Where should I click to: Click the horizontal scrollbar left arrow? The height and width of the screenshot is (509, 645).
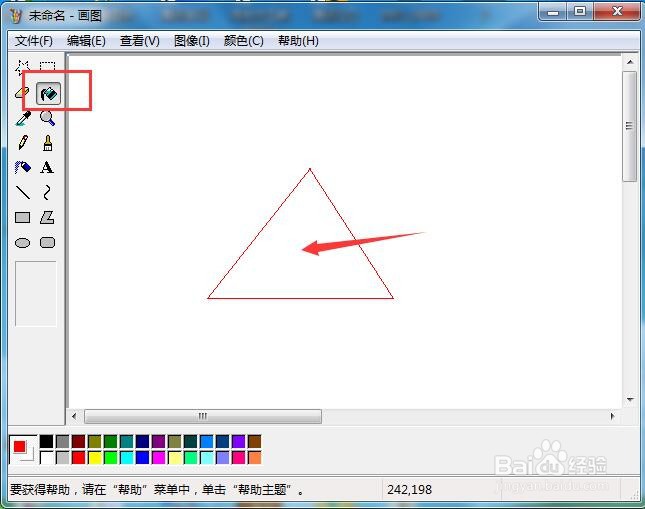pos(74,416)
